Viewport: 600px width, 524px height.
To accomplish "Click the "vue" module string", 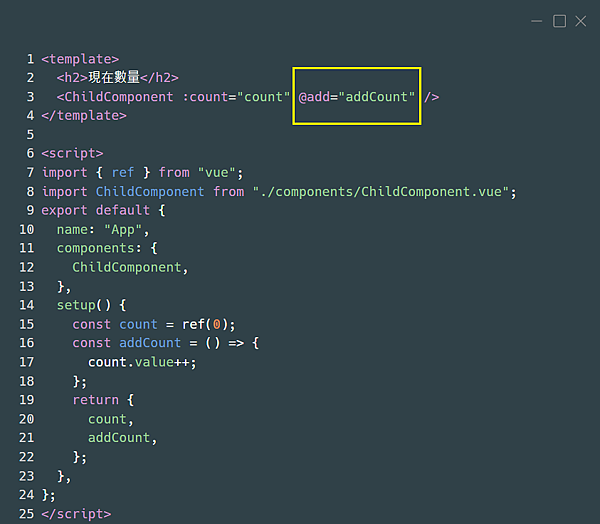I will coord(217,173).
